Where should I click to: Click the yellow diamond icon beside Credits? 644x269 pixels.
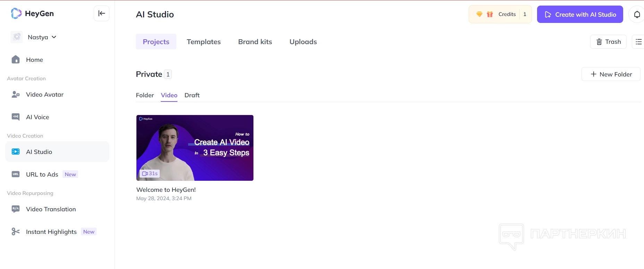[479, 14]
